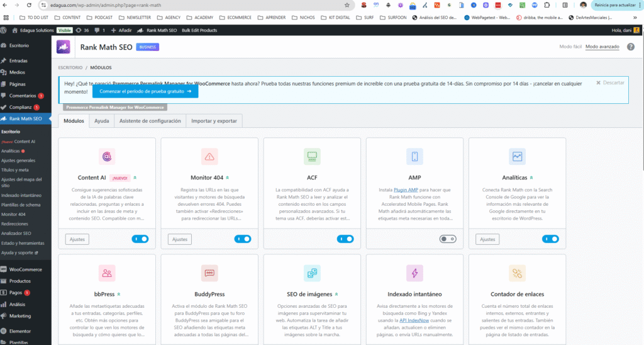Image resolution: width=644 pixels, height=345 pixels.
Task: Click the Indexado instantáneo lightning icon
Action: pos(414,273)
